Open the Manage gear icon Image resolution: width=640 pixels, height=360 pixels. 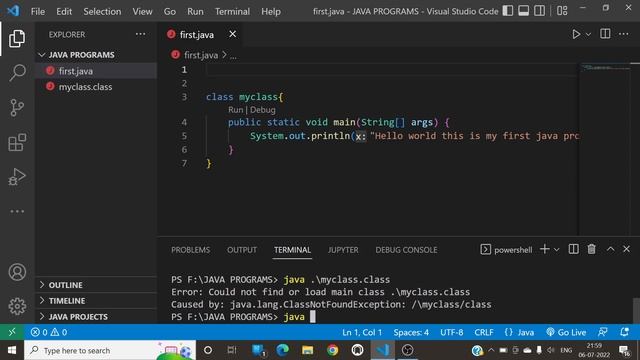coord(17,306)
